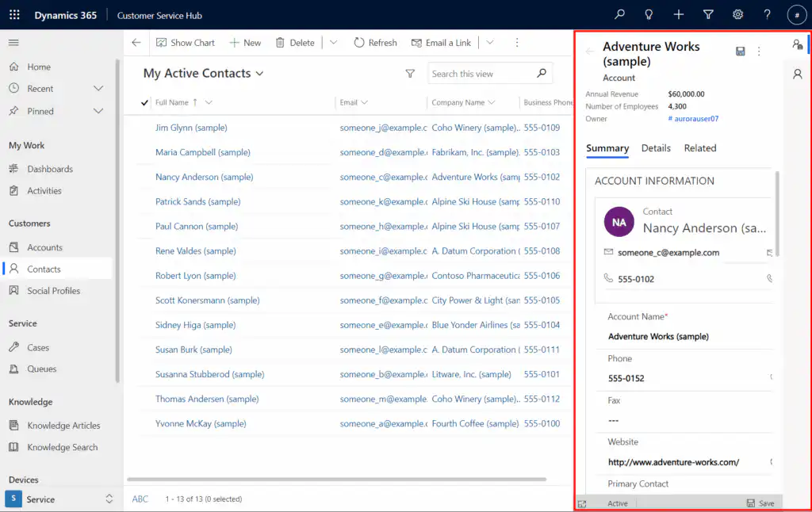Switch to the Related tab

(700, 148)
